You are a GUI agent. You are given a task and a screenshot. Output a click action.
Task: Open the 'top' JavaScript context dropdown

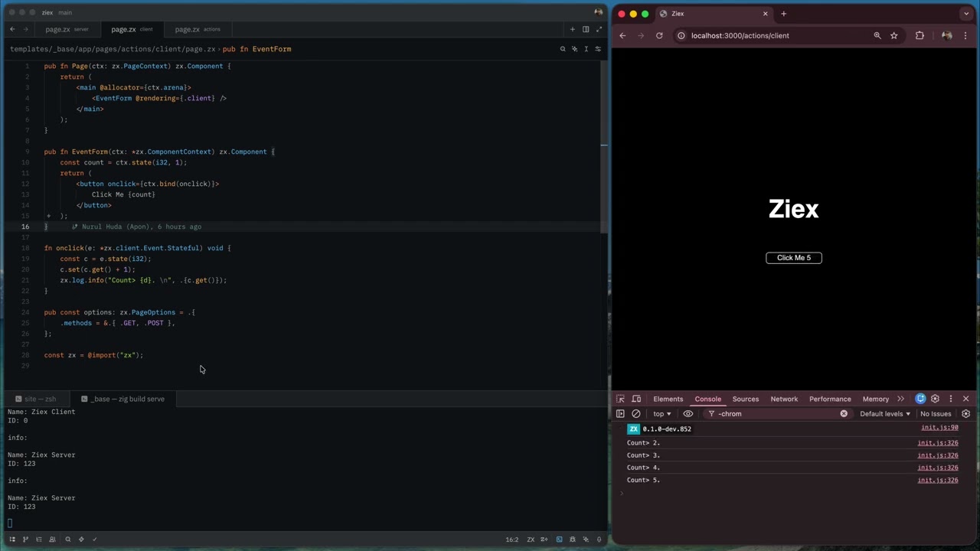(x=661, y=414)
